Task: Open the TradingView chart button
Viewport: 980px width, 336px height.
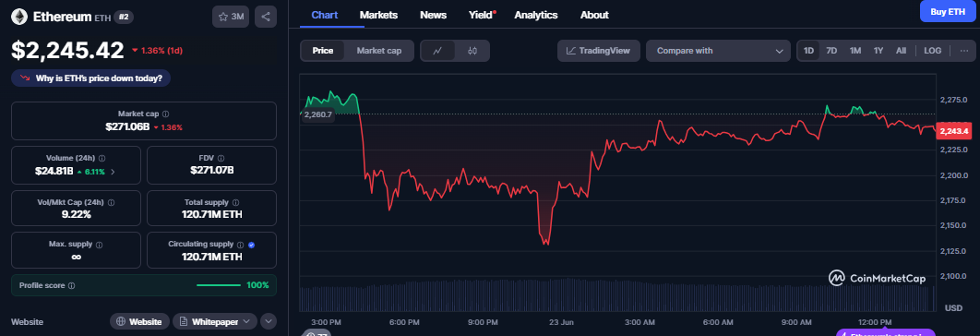Action: [x=598, y=51]
